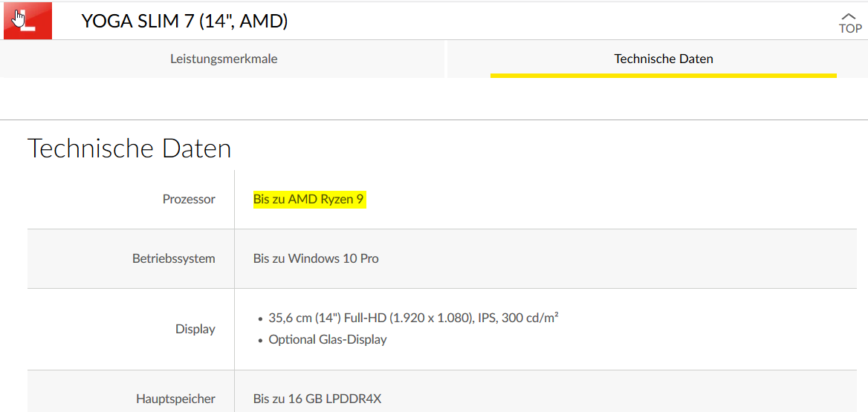This screenshot has width=868, height=412.
Task: Click the 300 cd/m² brightness text
Action: pyautogui.click(x=528, y=318)
